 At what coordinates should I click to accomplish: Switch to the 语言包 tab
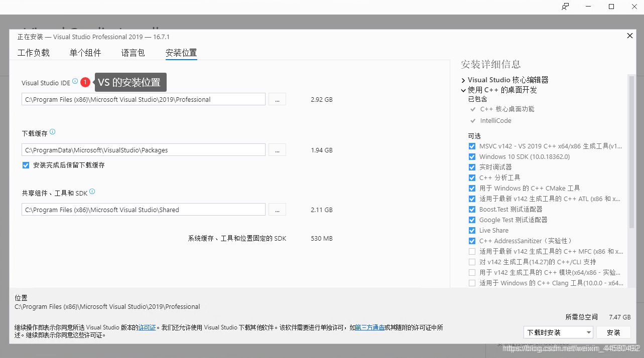tap(133, 53)
